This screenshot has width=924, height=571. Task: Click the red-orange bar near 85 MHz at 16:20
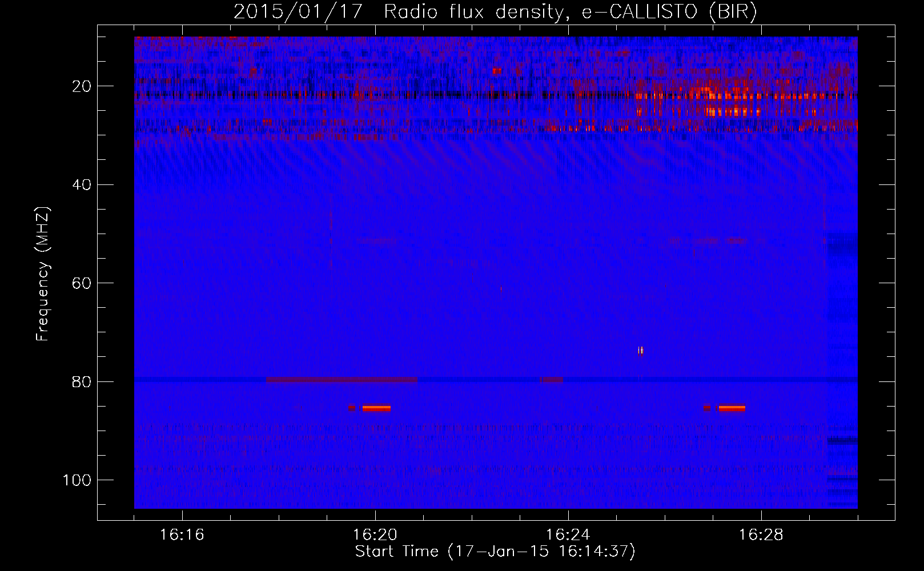pos(376,408)
